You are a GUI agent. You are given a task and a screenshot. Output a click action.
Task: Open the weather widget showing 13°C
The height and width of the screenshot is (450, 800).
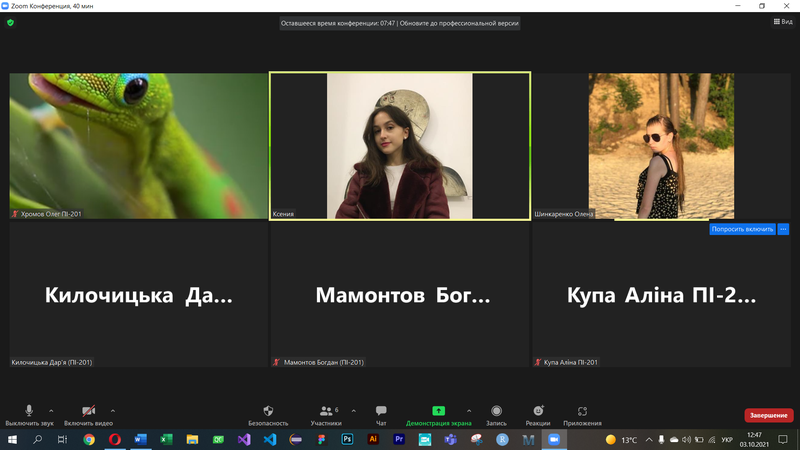tap(621, 439)
